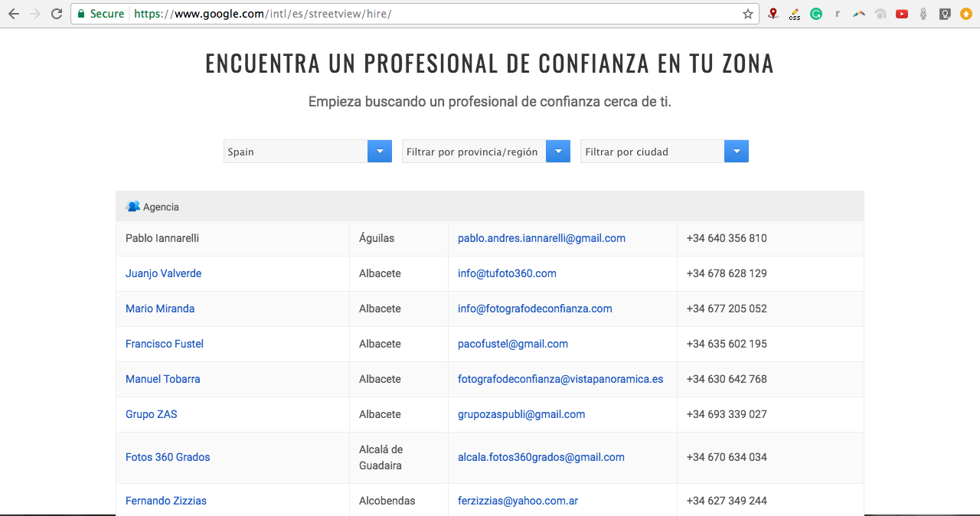Image resolution: width=980 pixels, height=516 pixels.
Task: Click the subtitle Empieza buscando un profesional
Action: pyautogui.click(x=490, y=102)
